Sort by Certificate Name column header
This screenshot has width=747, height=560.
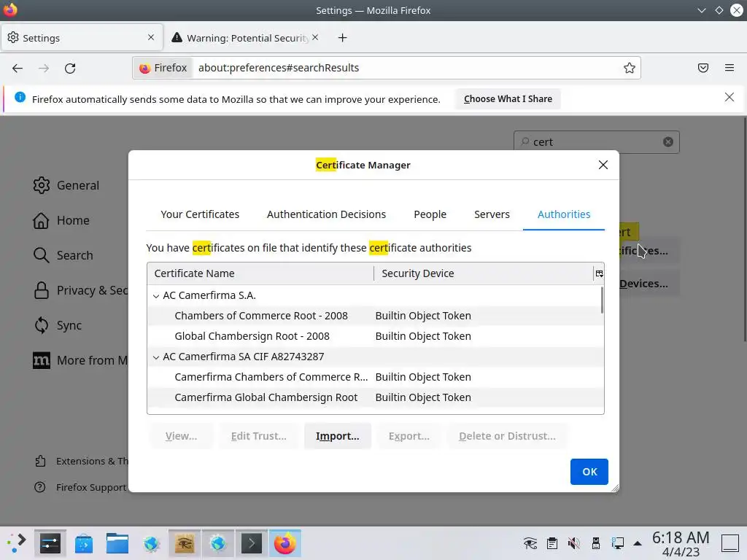pos(260,273)
